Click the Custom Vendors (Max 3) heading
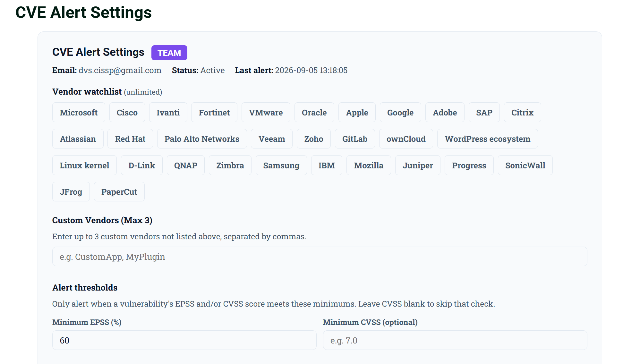Viewport: 623px width, 364px height. click(102, 220)
